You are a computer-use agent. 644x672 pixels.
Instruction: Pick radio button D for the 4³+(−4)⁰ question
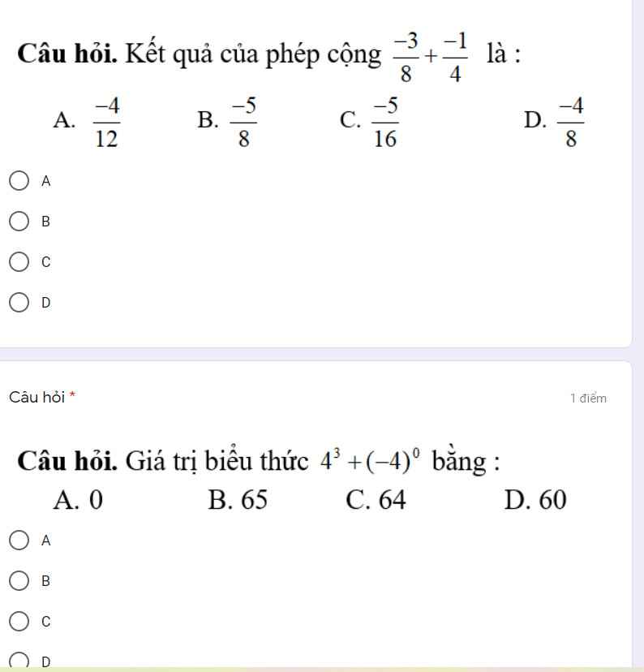[21, 661]
